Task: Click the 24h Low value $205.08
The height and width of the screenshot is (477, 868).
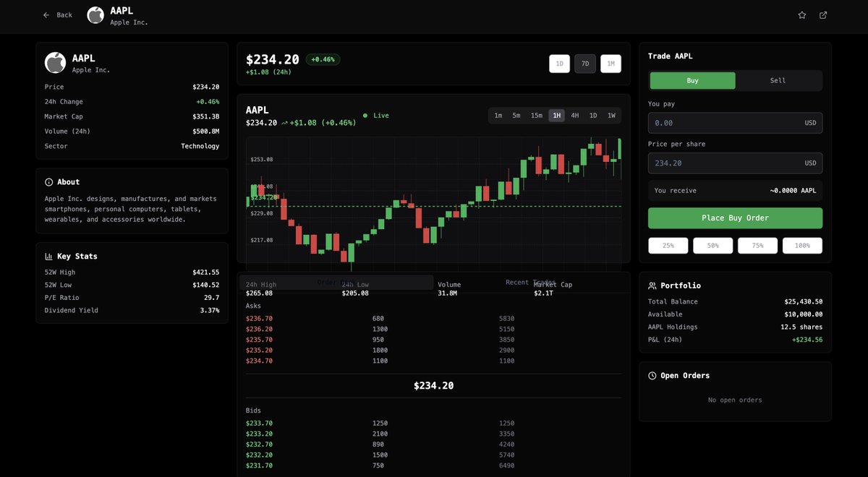Action: coord(355,293)
